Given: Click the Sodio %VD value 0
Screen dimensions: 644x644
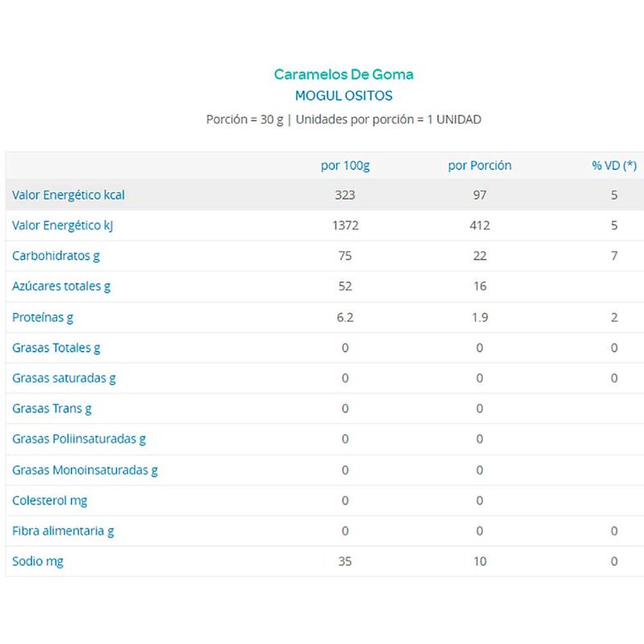Looking at the screenshot, I should coord(614,561).
